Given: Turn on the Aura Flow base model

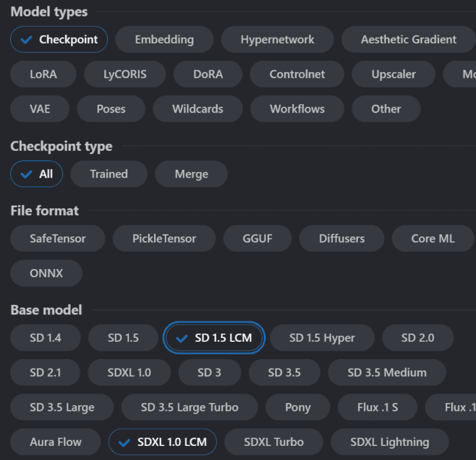Looking at the screenshot, I should [x=56, y=441].
